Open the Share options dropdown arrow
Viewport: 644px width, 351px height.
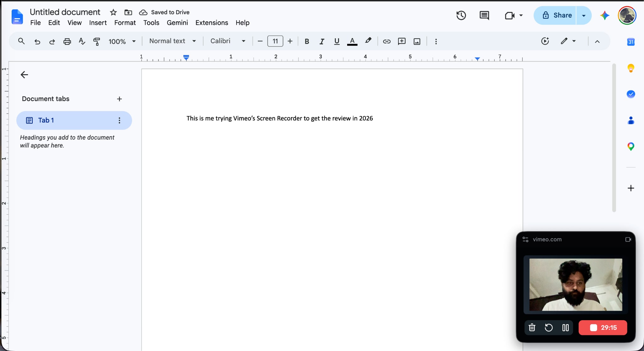click(584, 15)
